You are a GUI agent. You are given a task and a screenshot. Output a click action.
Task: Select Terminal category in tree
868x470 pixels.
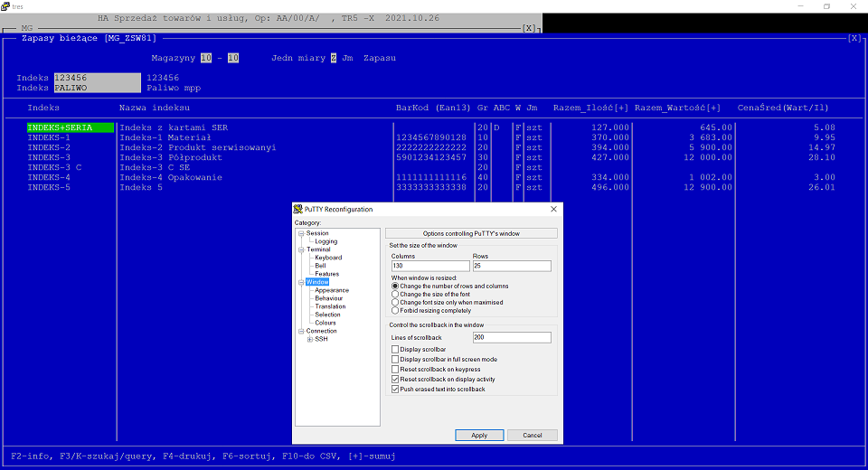click(318, 249)
